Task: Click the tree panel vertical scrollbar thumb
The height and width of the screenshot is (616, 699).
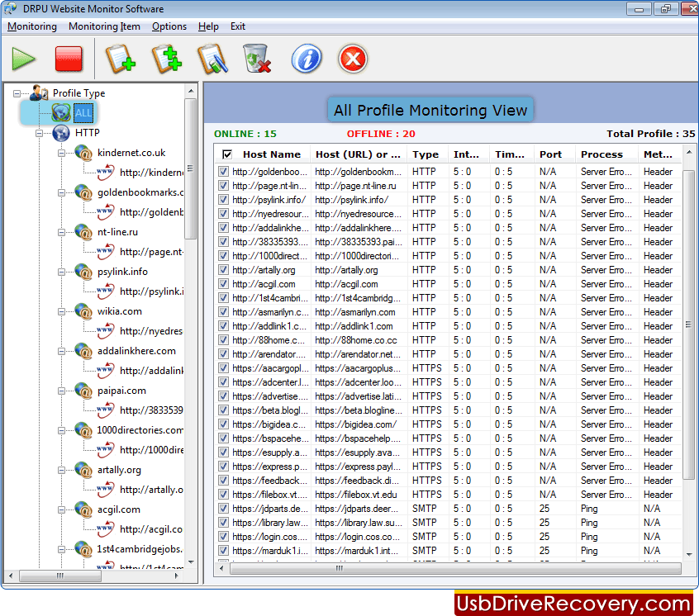Action: [191, 168]
